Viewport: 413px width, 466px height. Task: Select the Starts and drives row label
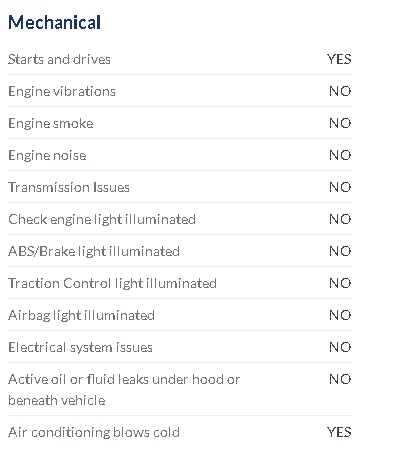pos(59,59)
